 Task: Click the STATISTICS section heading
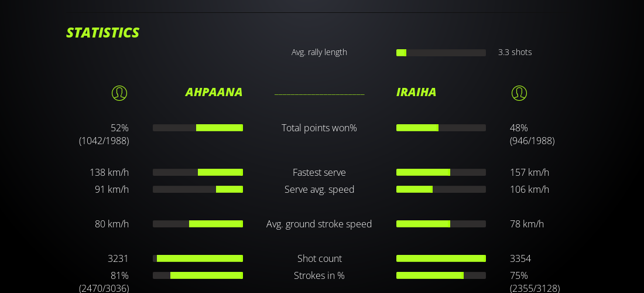tap(102, 33)
